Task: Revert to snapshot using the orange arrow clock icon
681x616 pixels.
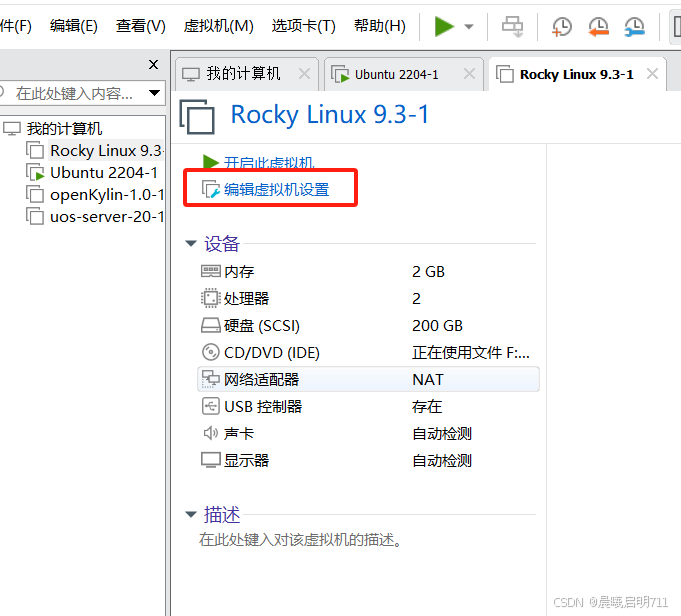Action: point(598,27)
